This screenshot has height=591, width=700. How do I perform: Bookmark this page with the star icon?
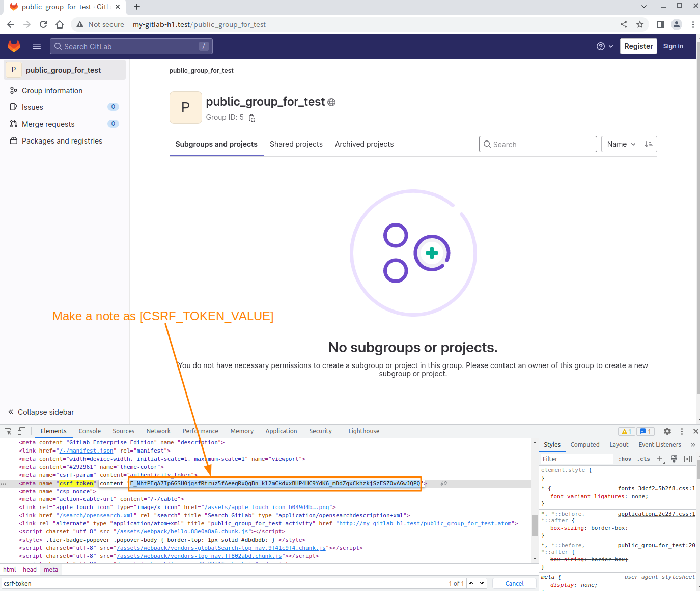(x=640, y=24)
